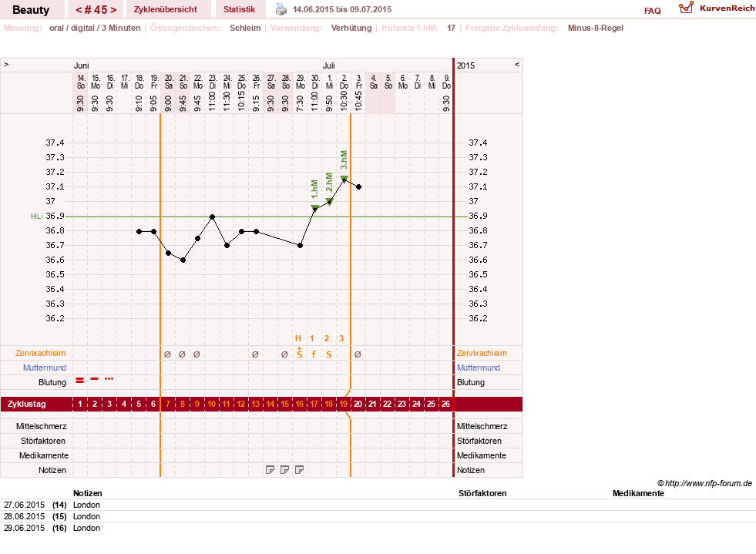Go to cycle # 45 navigation

click(96, 10)
